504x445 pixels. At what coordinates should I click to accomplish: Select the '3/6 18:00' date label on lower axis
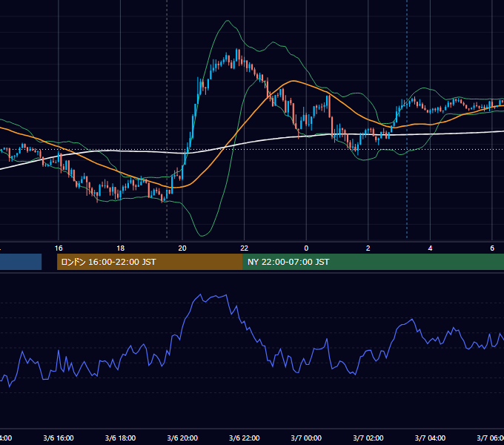point(121,438)
